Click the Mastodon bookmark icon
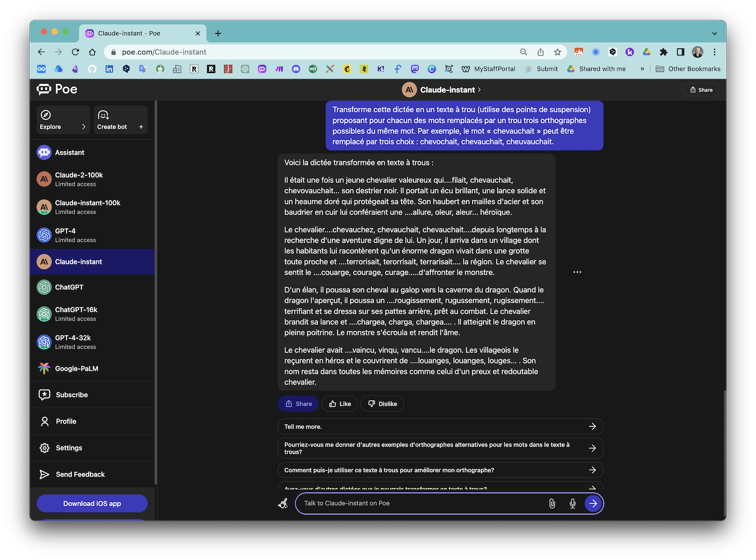 click(415, 69)
